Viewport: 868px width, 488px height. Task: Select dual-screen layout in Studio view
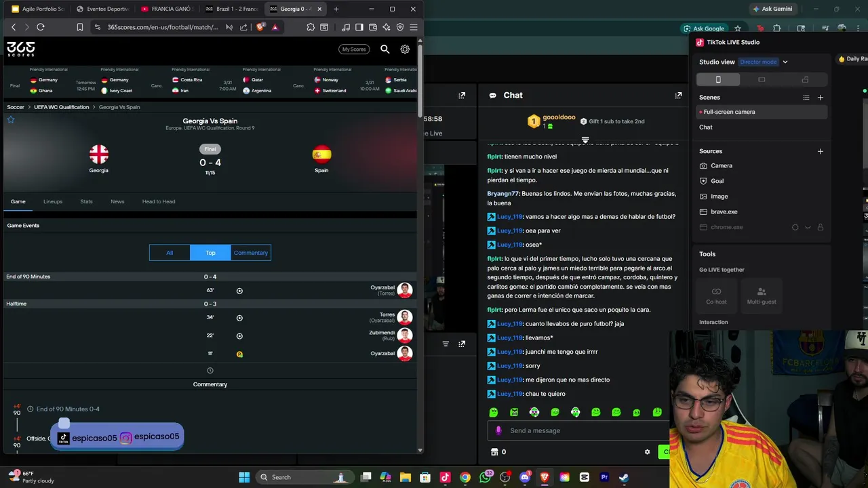[x=805, y=79]
